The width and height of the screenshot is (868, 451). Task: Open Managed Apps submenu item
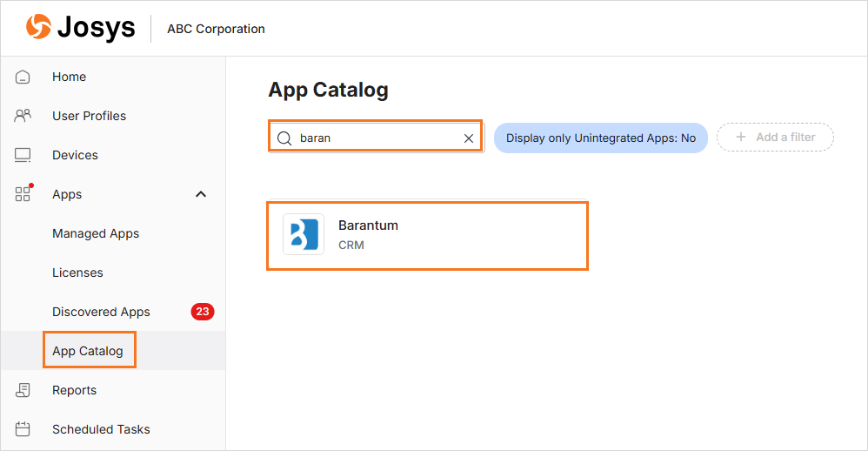tap(95, 234)
